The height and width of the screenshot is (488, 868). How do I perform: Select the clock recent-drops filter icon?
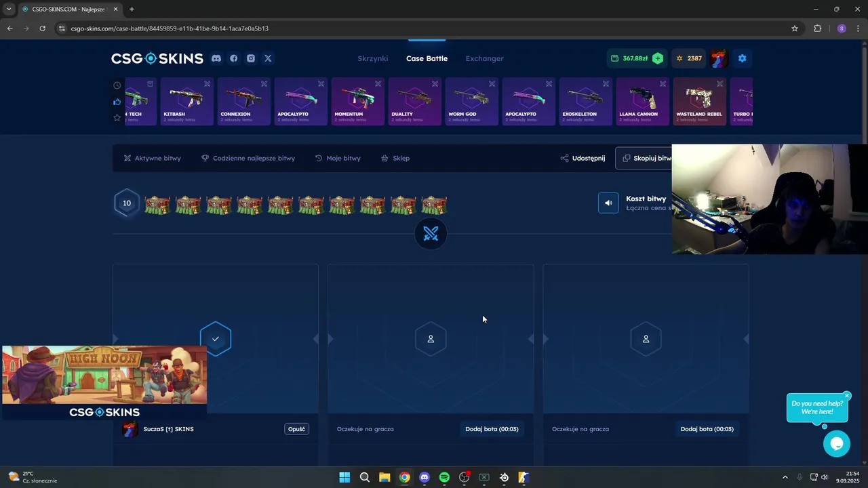point(117,85)
